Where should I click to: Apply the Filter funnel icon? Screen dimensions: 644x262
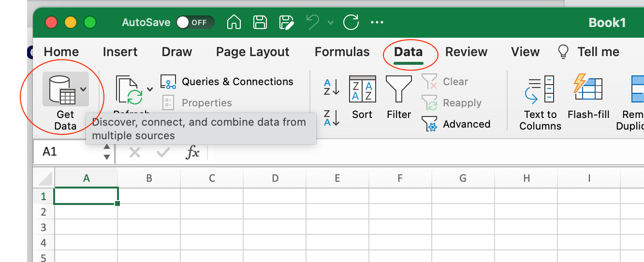tap(398, 97)
